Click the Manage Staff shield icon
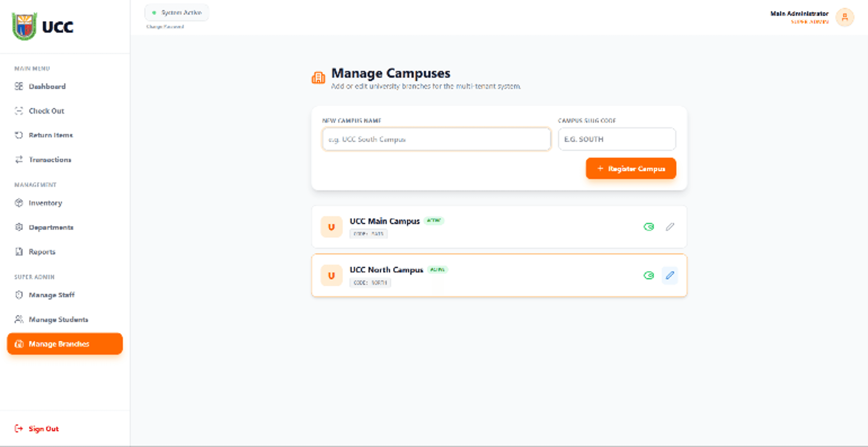Image resolution: width=868 pixels, height=447 pixels. [19, 295]
